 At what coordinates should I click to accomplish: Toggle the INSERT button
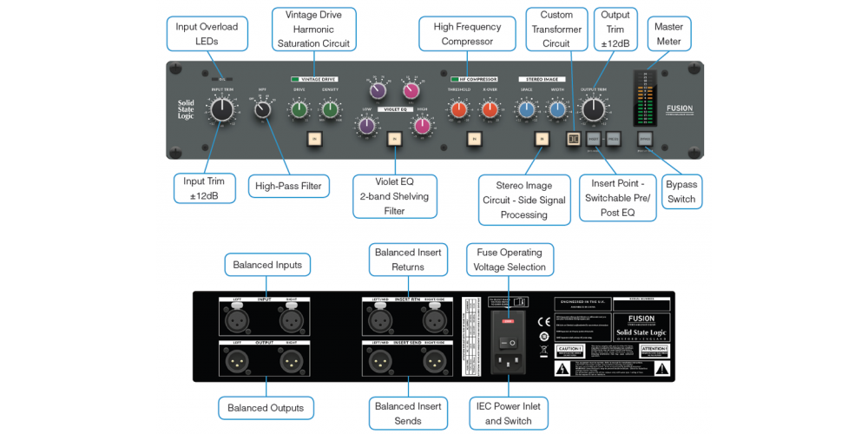pyautogui.click(x=594, y=139)
